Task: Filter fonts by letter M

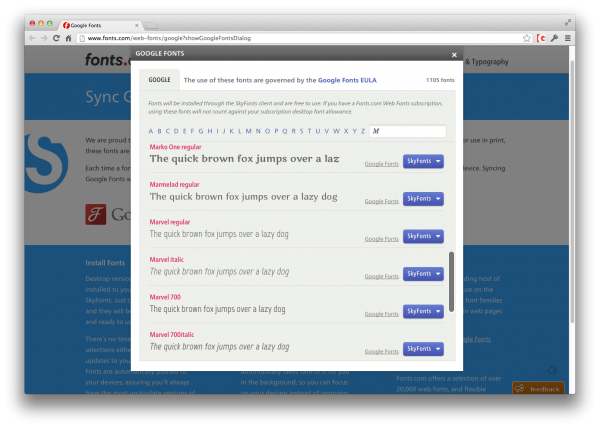Action: pyautogui.click(x=248, y=131)
